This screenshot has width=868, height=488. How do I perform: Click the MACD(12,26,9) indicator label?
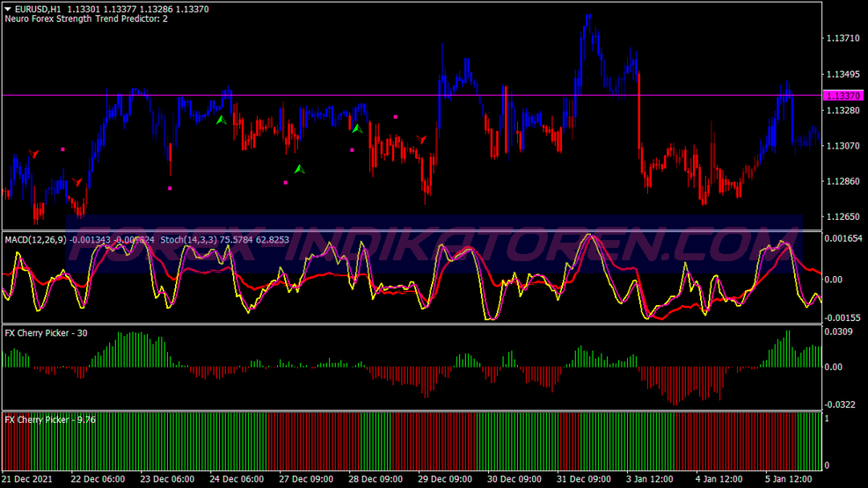[35, 239]
